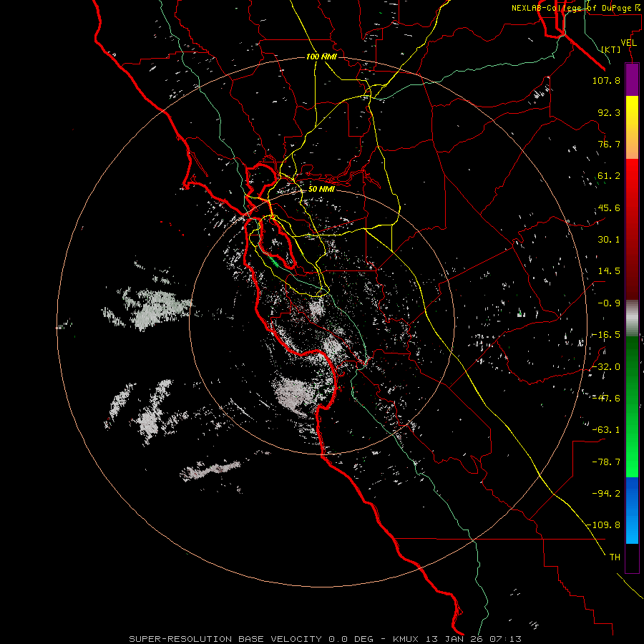
Task: Click the -109.8 velocity scale value
Action: pos(604,525)
